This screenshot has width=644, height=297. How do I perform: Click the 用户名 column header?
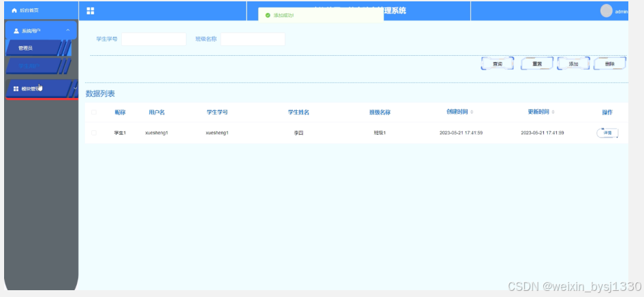pyautogui.click(x=157, y=112)
